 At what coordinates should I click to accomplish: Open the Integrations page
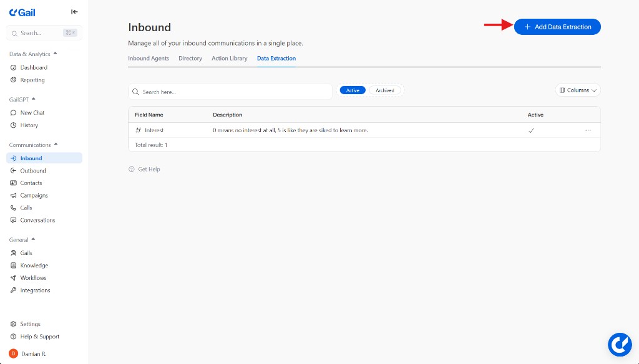(x=35, y=290)
